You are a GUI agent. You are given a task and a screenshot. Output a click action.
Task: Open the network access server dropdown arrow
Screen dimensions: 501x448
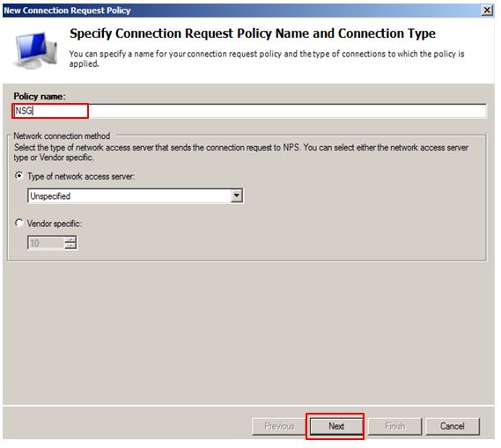(236, 195)
